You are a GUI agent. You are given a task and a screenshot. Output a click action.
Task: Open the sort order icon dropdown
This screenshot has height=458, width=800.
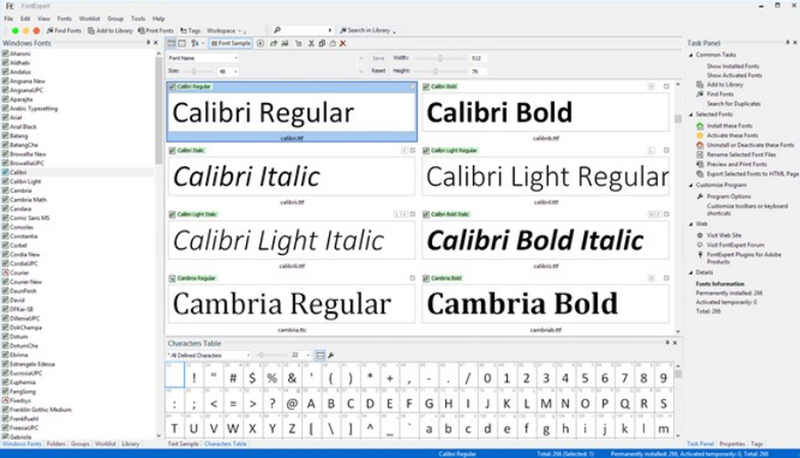pyautogui.click(x=196, y=43)
